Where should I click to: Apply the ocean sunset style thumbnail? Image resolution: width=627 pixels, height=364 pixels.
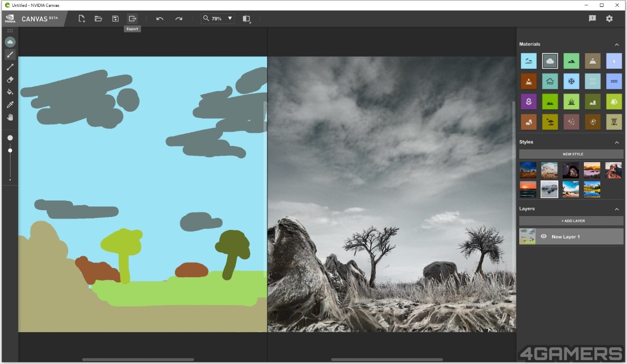(x=528, y=189)
